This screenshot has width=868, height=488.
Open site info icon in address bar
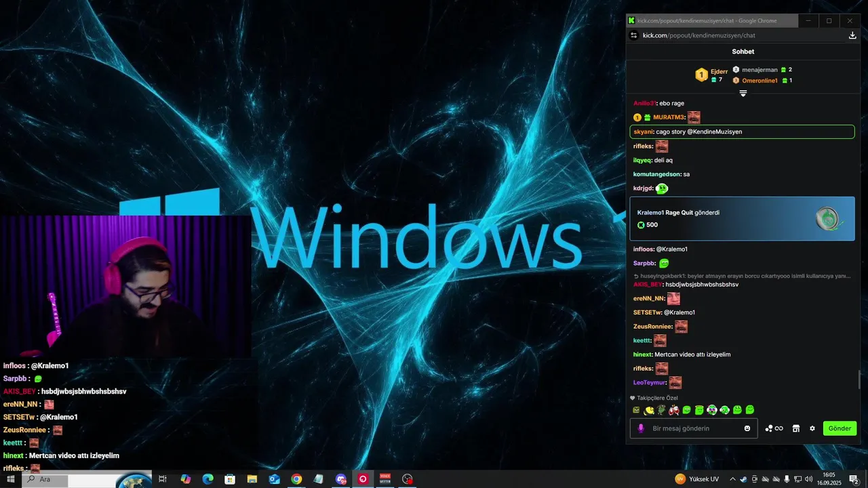click(x=633, y=35)
